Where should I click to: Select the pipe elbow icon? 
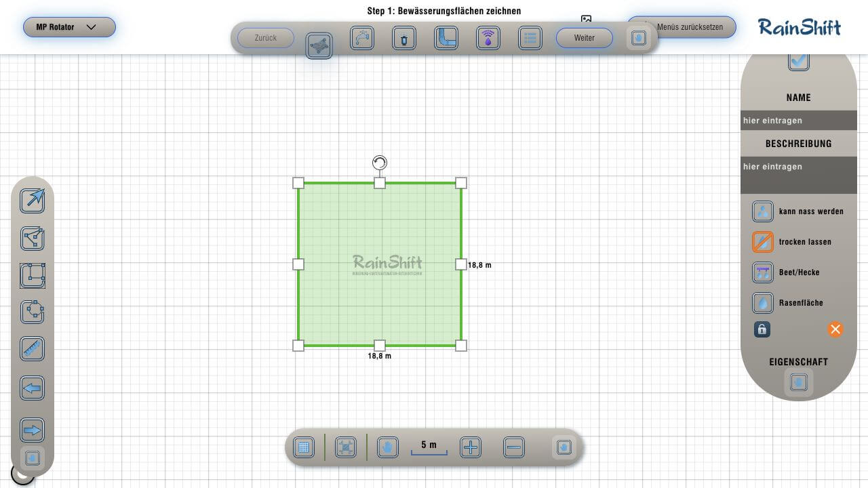(446, 38)
